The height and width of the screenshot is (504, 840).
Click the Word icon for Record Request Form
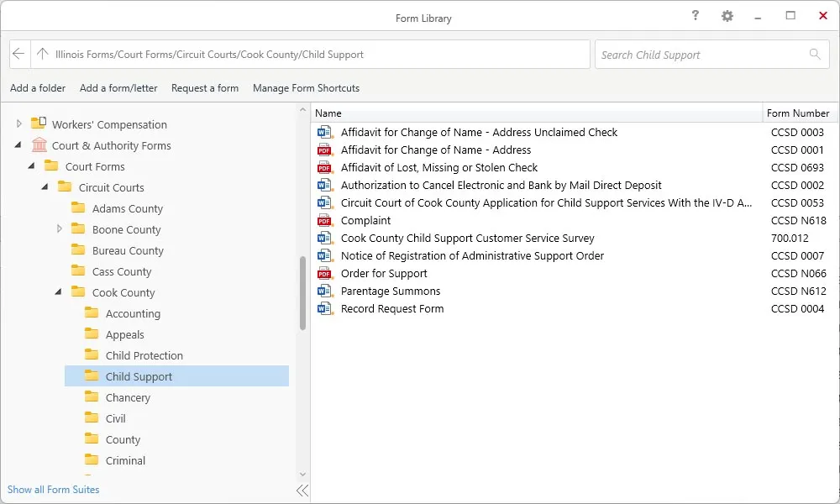[324, 308]
